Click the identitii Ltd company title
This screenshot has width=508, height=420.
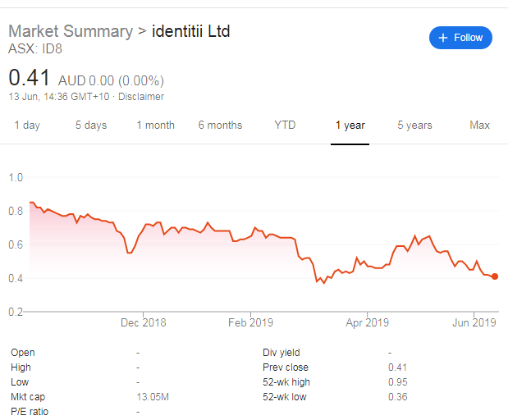pos(191,31)
